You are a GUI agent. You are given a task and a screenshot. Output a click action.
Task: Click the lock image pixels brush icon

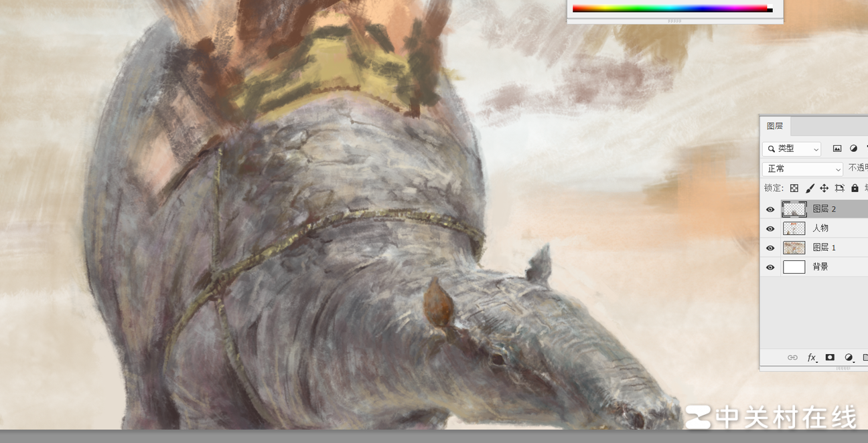[x=810, y=189]
